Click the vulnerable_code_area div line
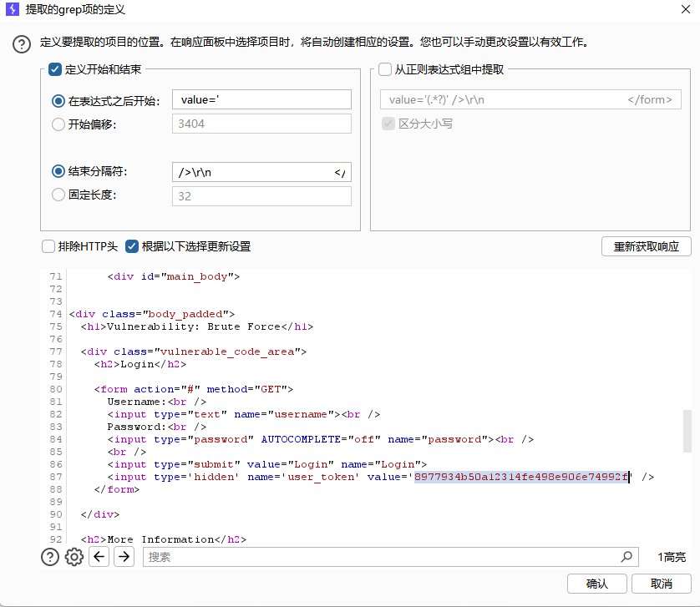 [194, 352]
